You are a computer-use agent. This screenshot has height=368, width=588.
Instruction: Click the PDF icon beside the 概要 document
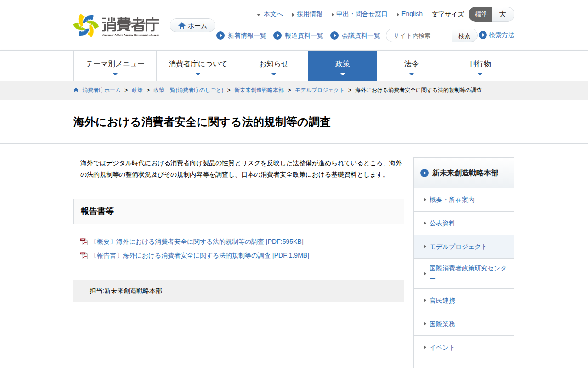(x=84, y=242)
